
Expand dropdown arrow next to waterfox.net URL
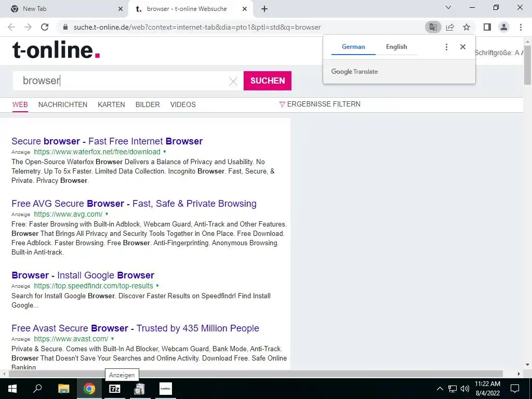pos(165,152)
